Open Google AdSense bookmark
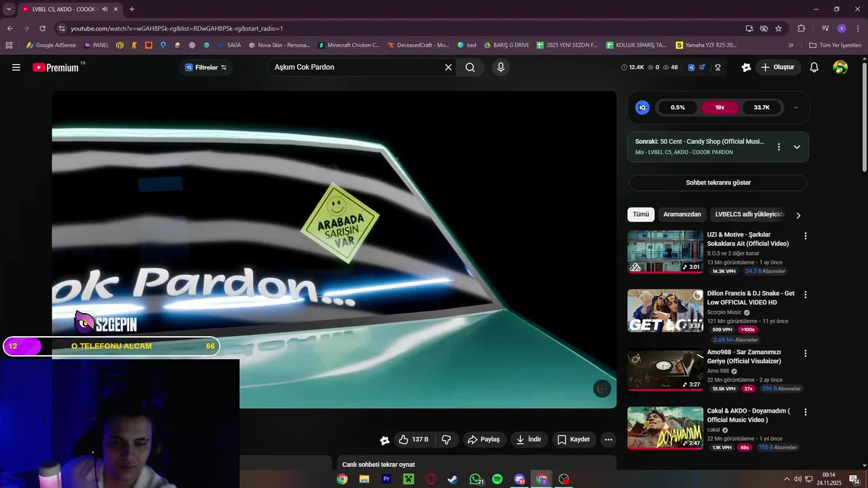This screenshot has height=488, width=868. [x=51, y=45]
